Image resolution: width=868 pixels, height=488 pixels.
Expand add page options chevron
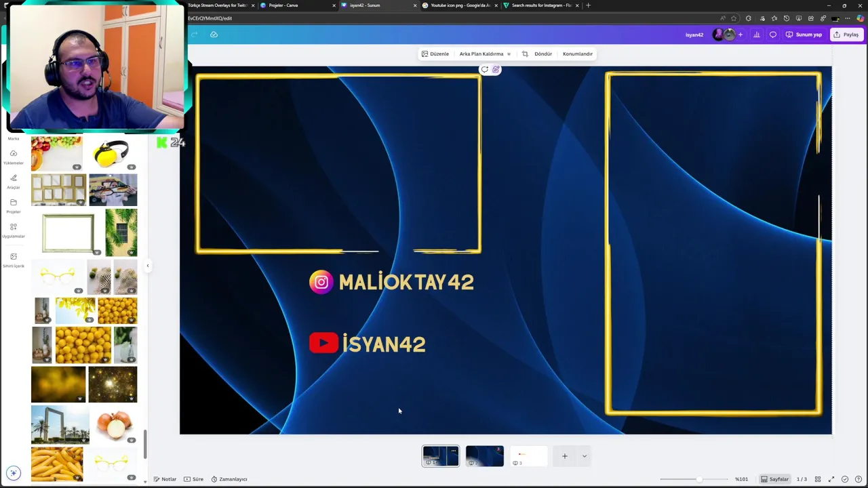[584, 456]
